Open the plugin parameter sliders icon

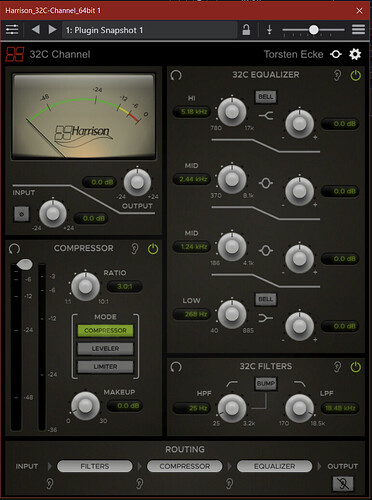click(x=12, y=30)
